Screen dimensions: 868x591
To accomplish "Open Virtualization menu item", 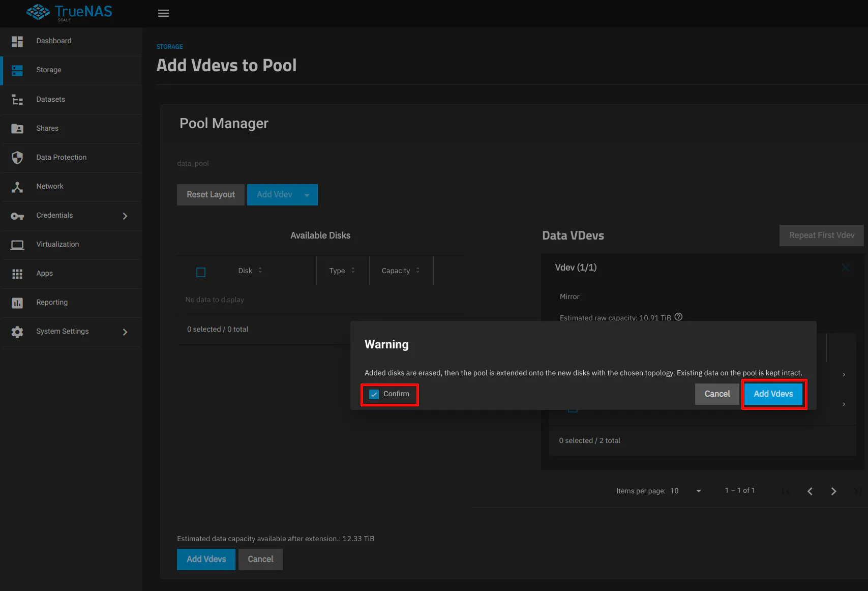I will click(x=72, y=245).
